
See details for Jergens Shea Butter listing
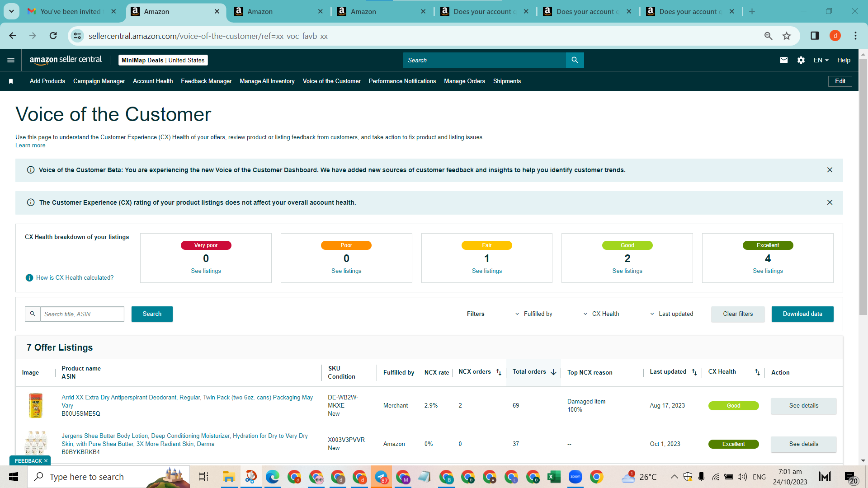click(x=803, y=444)
